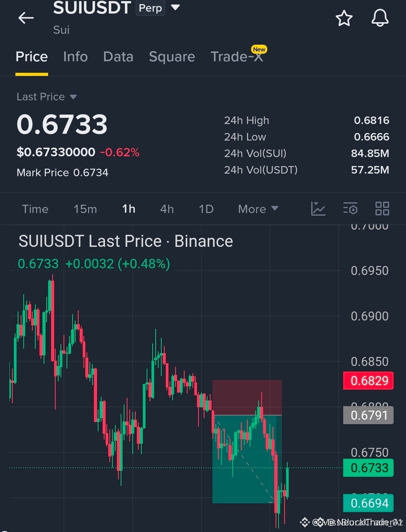Viewport: 406px width, 532px height.
Task: Open the chart settings icon
Action: [x=350, y=209]
